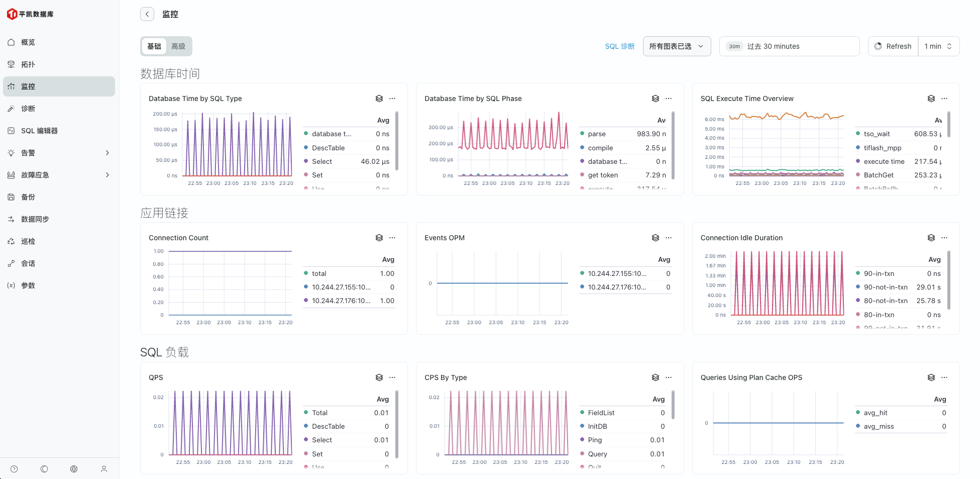
Task: Click the Refresh button
Action: 893,46
